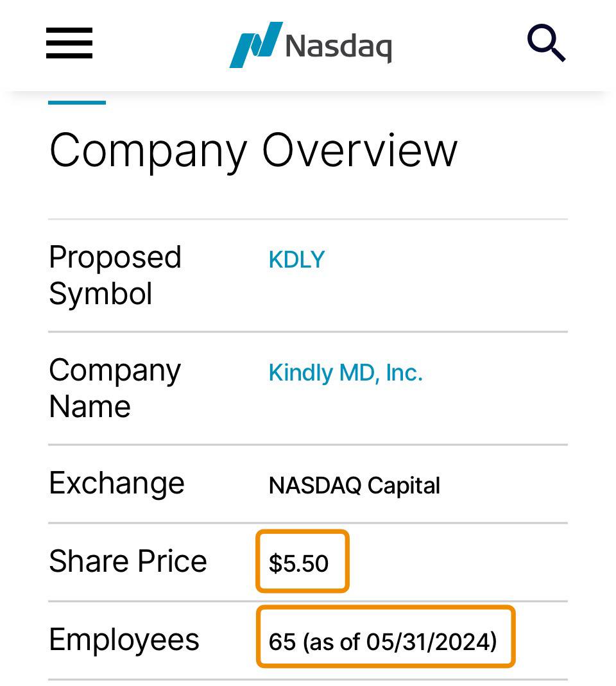This screenshot has height=686, width=616.
Task: Open the Kindly MD, Inc. link
Action: [345, 372]
